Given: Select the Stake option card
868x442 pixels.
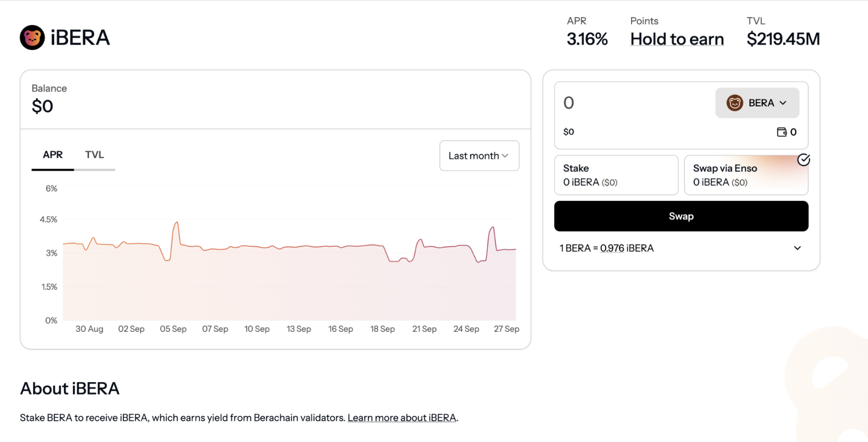Looking at the screenshot, I should (616, 175).
